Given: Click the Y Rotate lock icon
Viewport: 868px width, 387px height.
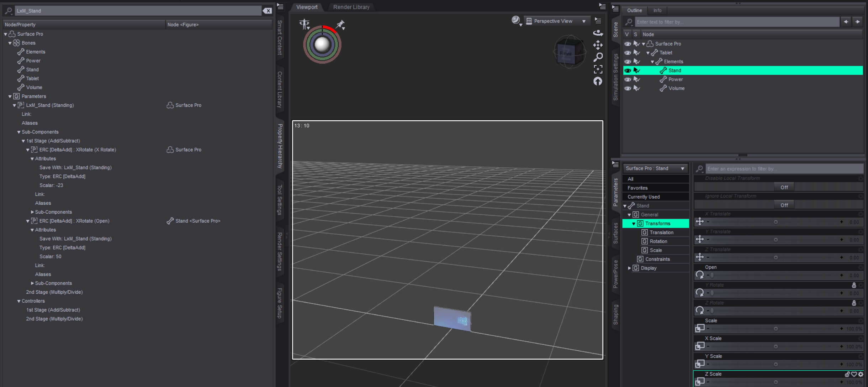Looking at the screenshot, I should click(854, 285).
